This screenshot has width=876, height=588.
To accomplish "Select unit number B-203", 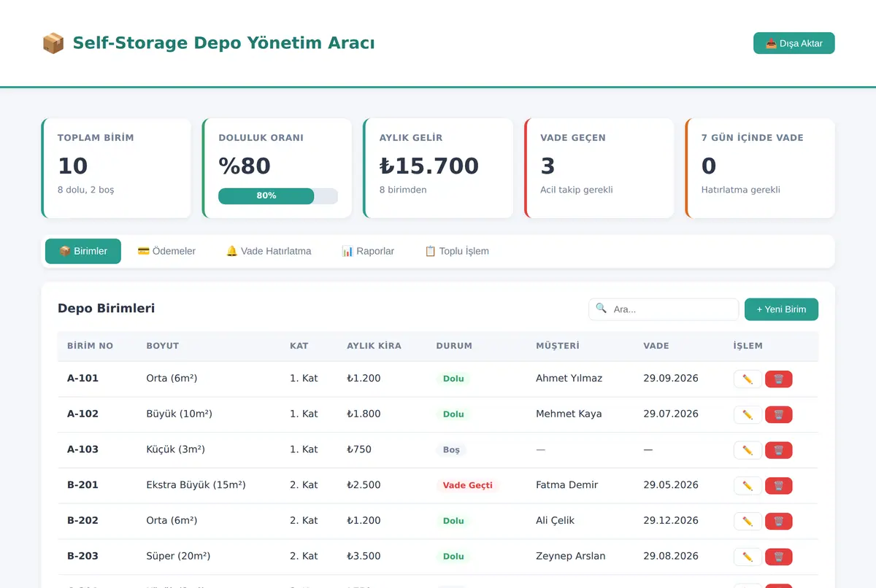I will tap(82, 556).
